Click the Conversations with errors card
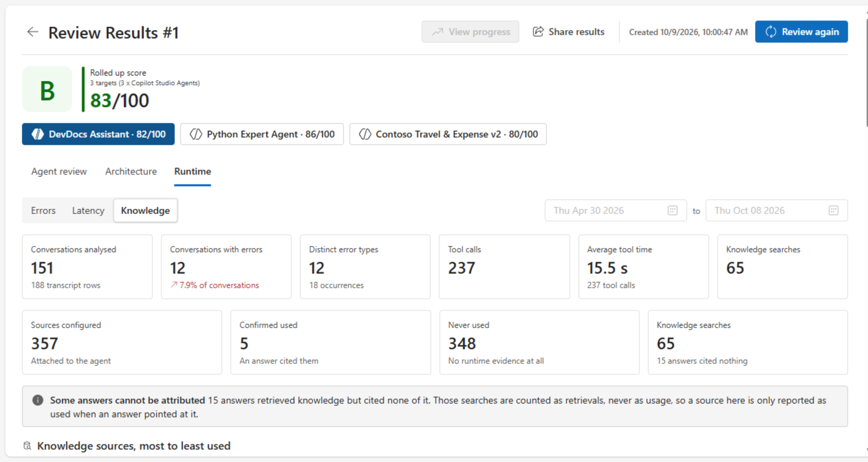The image size is (868, 462). click(226, 267)
